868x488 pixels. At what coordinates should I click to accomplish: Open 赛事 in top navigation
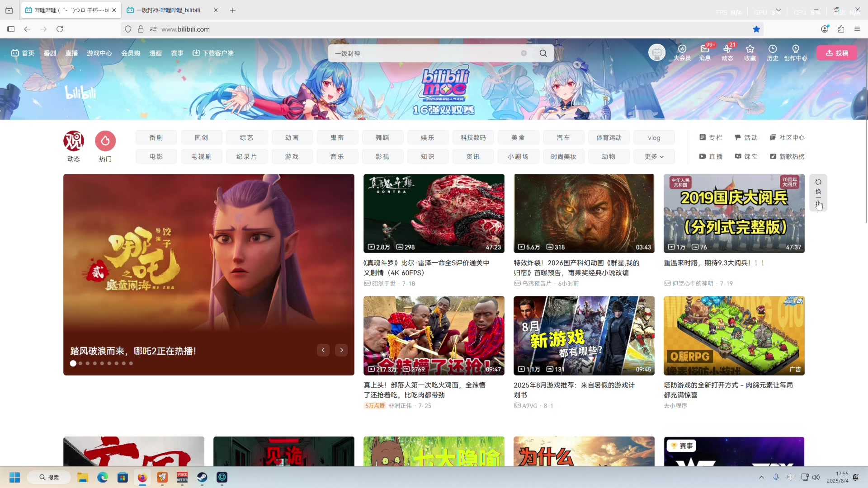[x=177, y=53]
